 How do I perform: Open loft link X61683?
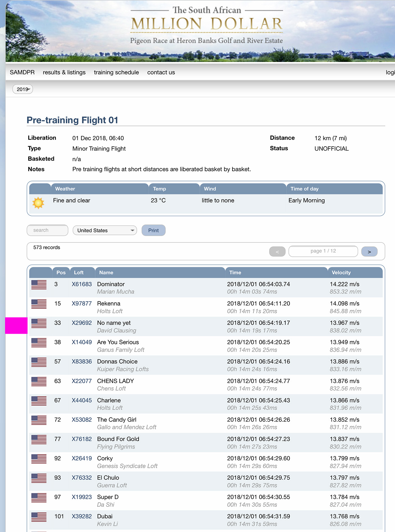82,284
